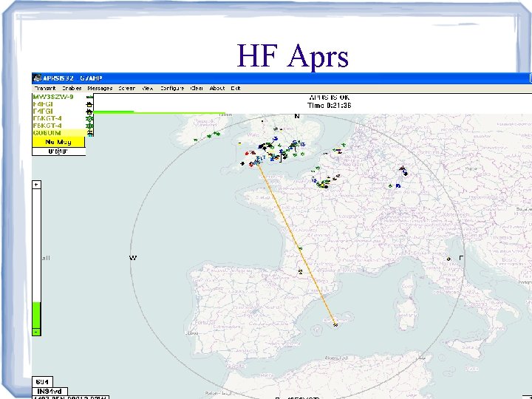
Task: Open the Enables menu
Action: click(71, 88)
